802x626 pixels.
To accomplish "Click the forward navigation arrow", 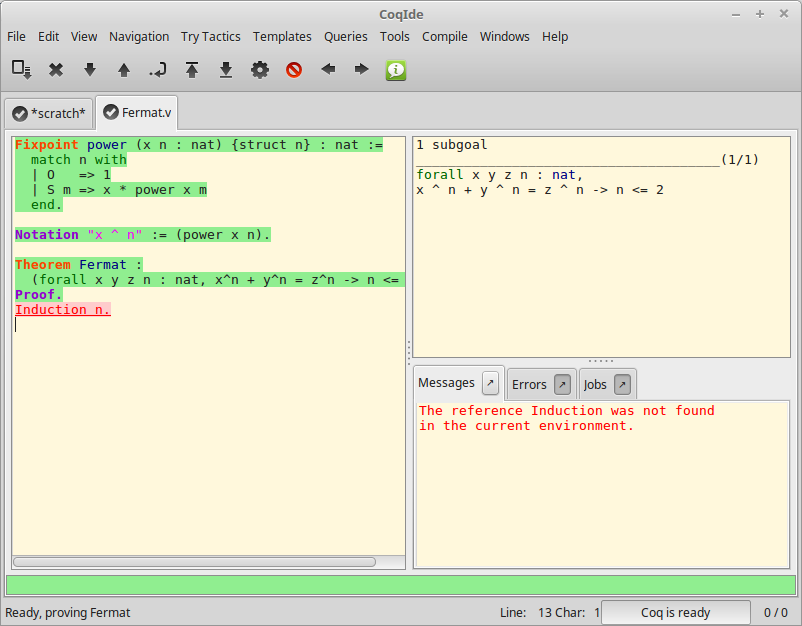I will click(x=361, y=70).
